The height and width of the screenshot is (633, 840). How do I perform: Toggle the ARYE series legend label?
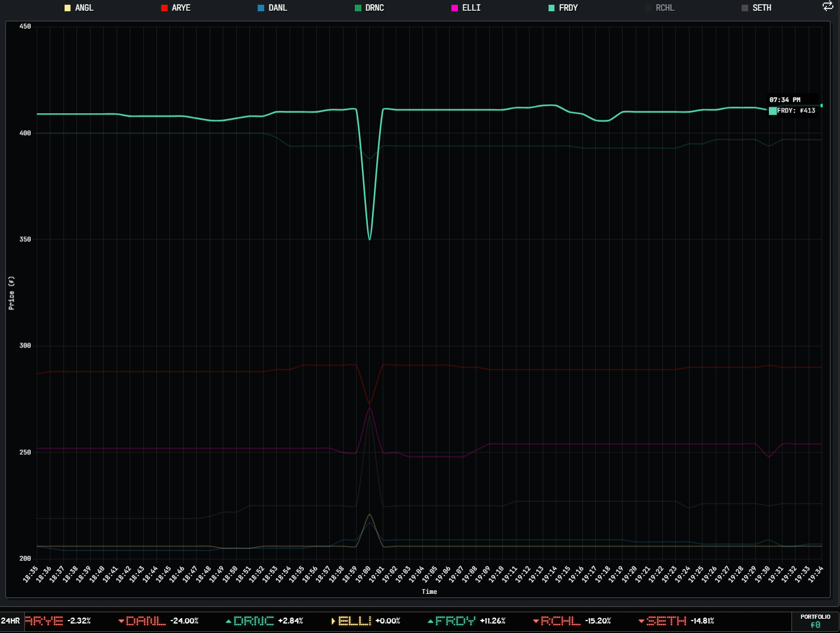tap(181, 8)
